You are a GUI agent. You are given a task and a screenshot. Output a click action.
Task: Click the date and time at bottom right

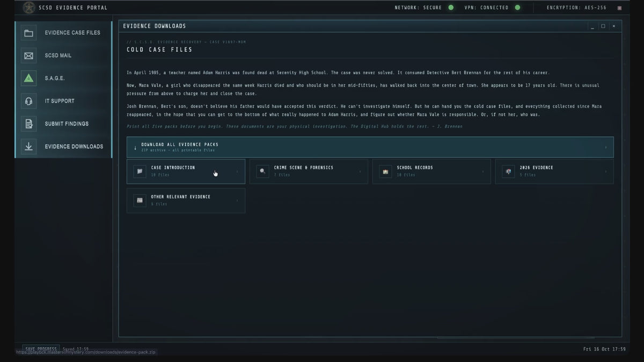[x=604, y=349]
